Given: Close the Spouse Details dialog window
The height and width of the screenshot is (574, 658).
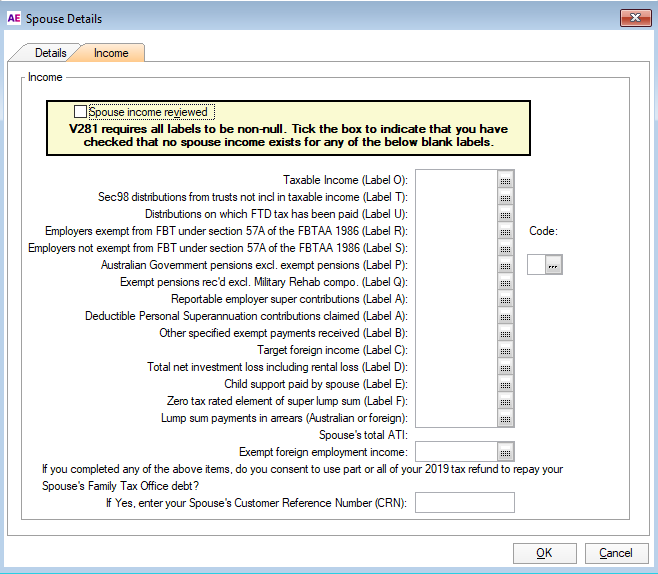Looking at the screenshot, I should pyautogui.click(x=634, y=18).
